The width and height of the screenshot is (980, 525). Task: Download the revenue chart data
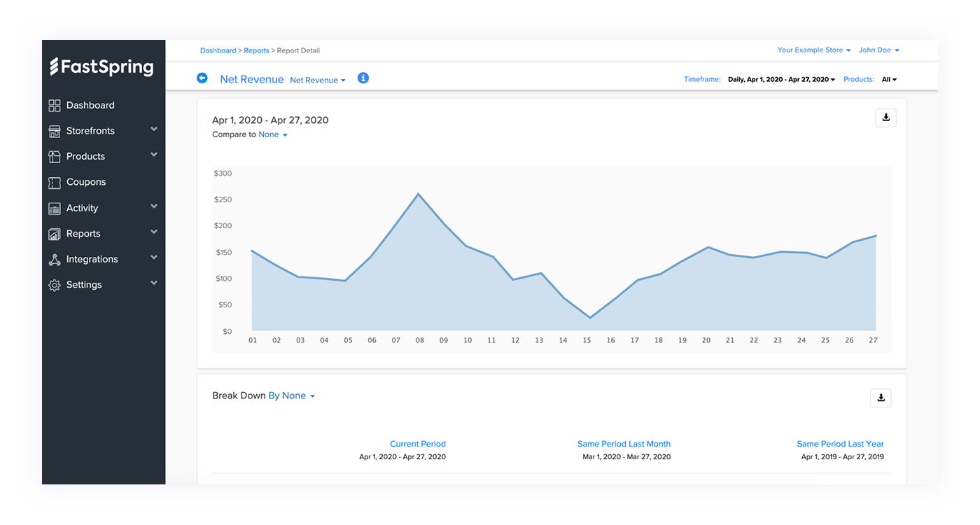(885, 118)
